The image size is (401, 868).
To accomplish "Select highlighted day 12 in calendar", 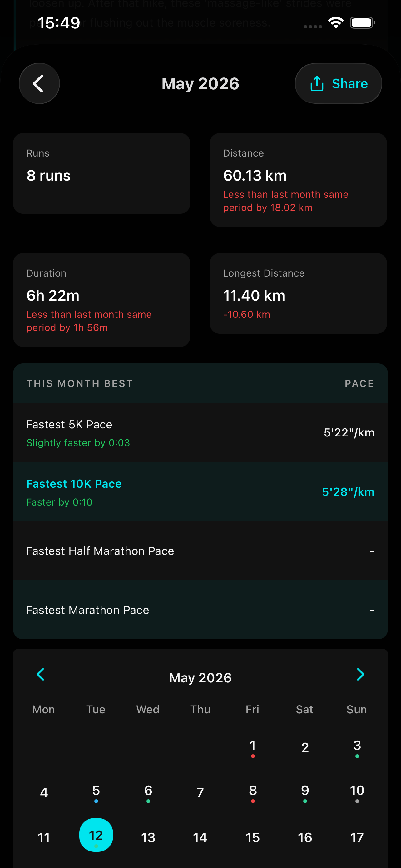I will click(96, 835).
